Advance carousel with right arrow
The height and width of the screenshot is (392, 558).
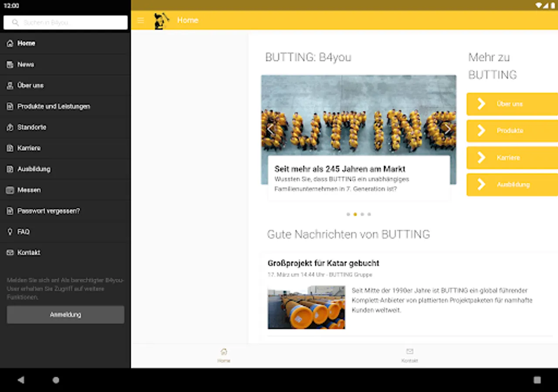coord(447,129)
